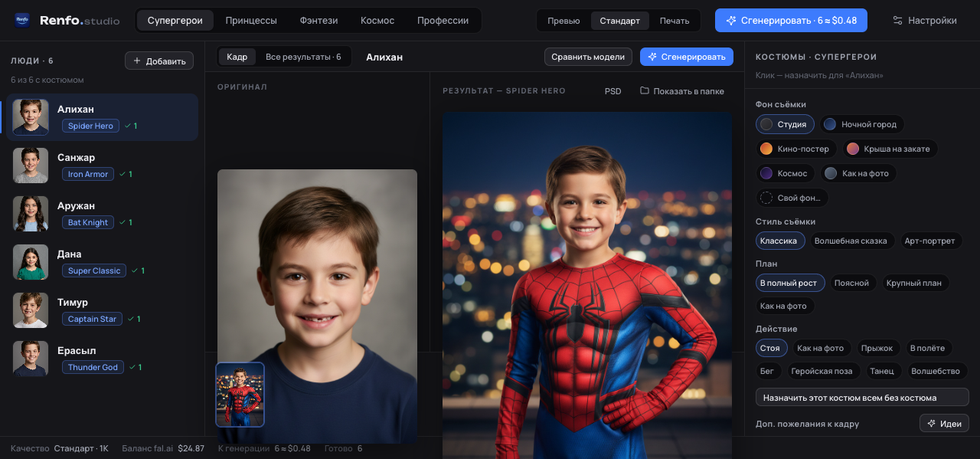Screen dimensions: 980x459
Task: Choose the Свой фон custom background
Action: click(x=792, y=198)
